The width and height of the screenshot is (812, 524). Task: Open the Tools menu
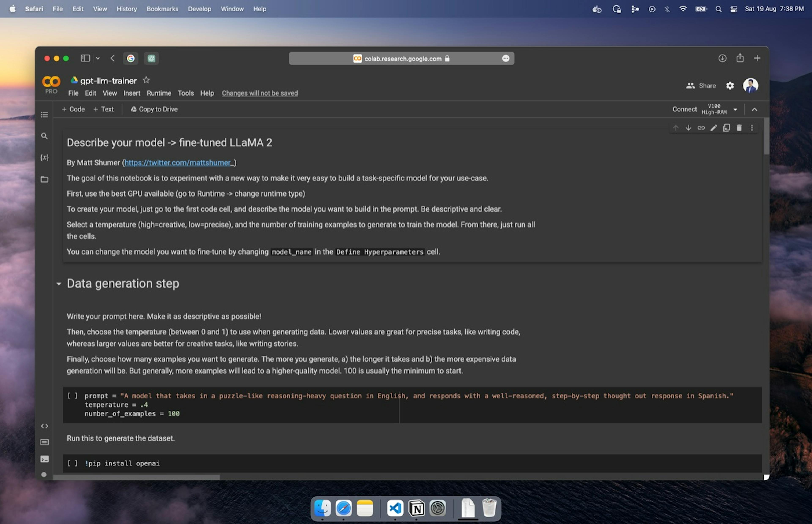tap(185, 93)
